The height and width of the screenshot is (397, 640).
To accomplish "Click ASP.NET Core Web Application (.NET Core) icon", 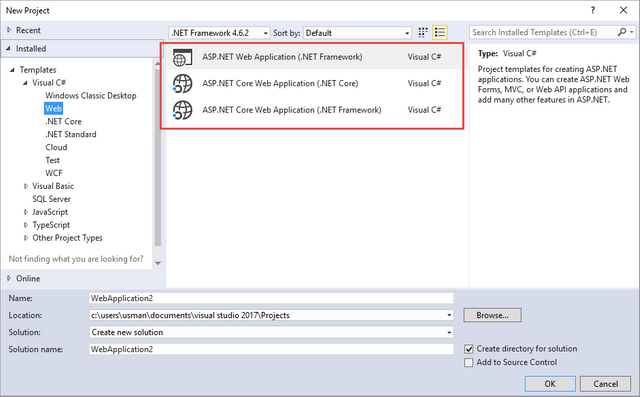I will click(x=182, y=84).
